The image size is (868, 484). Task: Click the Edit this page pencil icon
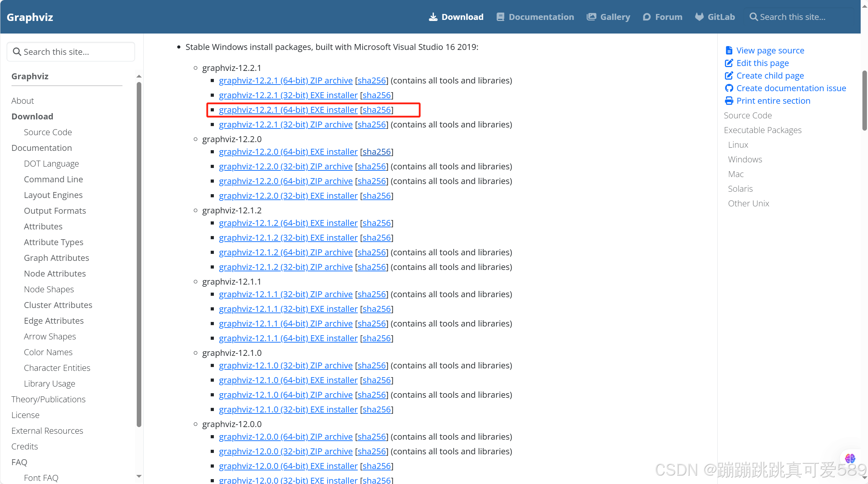click(729, 63)
